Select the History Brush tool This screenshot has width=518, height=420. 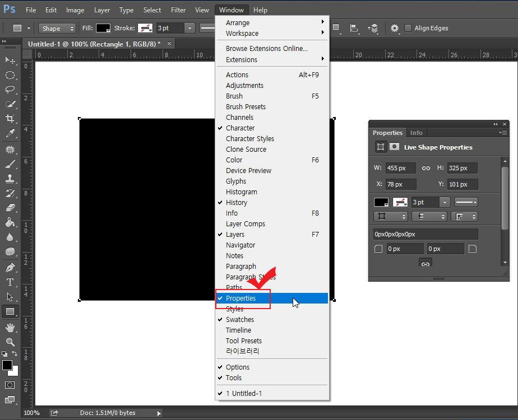[10, 193]
